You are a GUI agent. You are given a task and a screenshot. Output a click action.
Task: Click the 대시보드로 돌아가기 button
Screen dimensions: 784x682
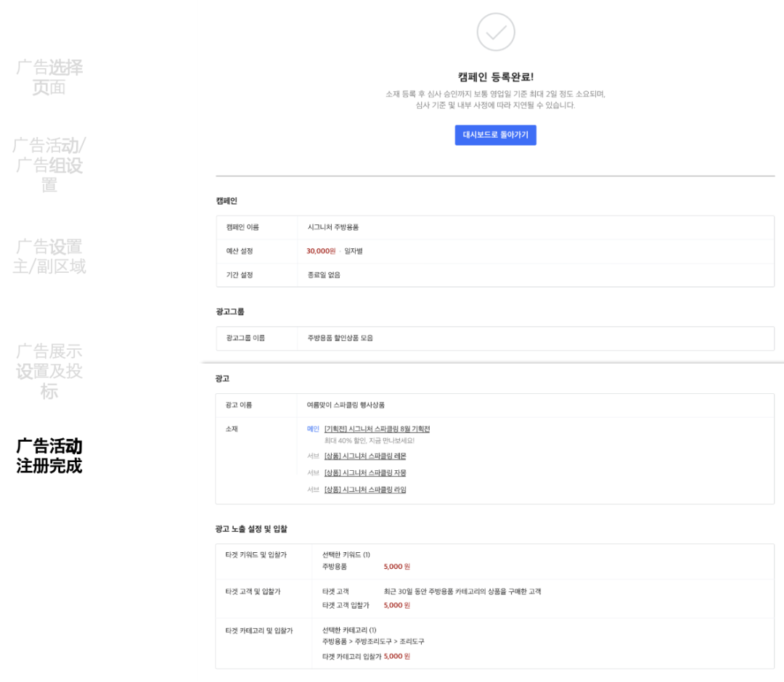click(496, 135)
